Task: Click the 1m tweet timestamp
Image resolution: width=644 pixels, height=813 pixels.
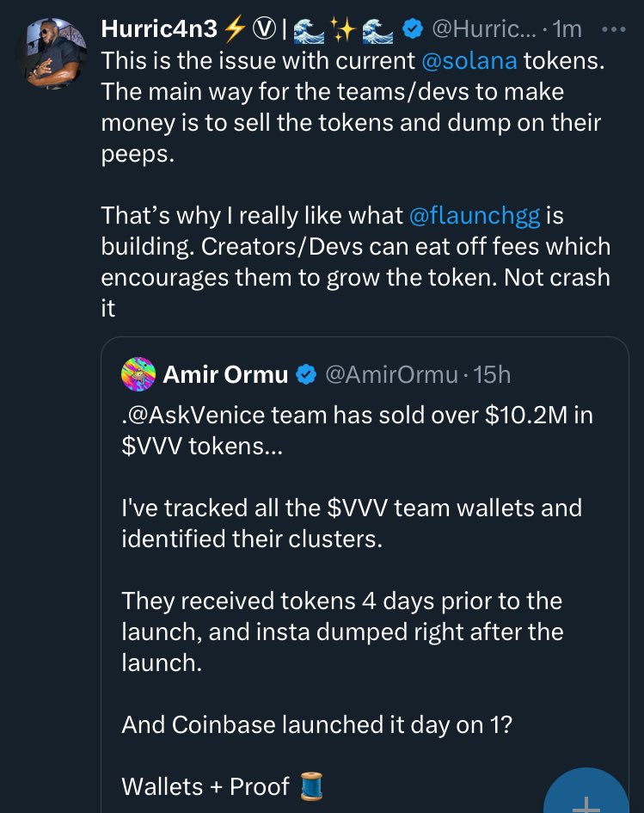Action: 567,29
